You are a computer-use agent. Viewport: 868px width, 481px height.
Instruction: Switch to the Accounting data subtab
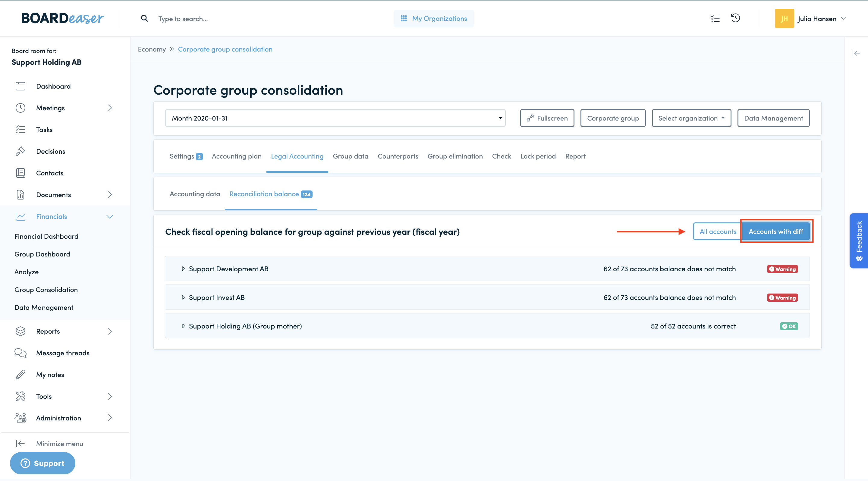click(x=195, y=194)
